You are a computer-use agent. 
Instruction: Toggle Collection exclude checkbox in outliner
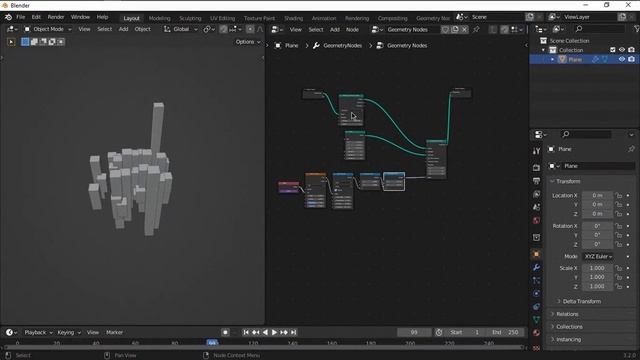point(612,50)
